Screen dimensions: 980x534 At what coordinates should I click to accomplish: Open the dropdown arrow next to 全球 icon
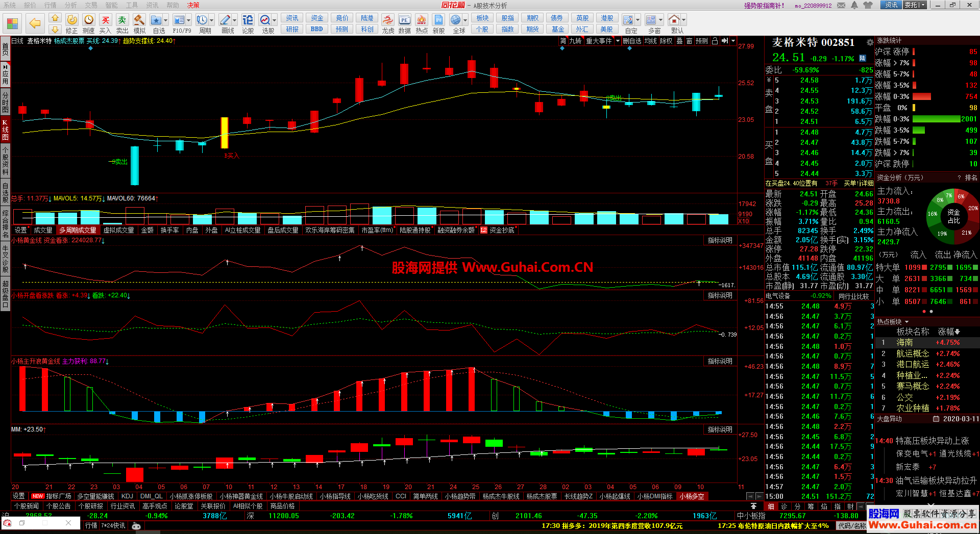(x=465, y=20)
